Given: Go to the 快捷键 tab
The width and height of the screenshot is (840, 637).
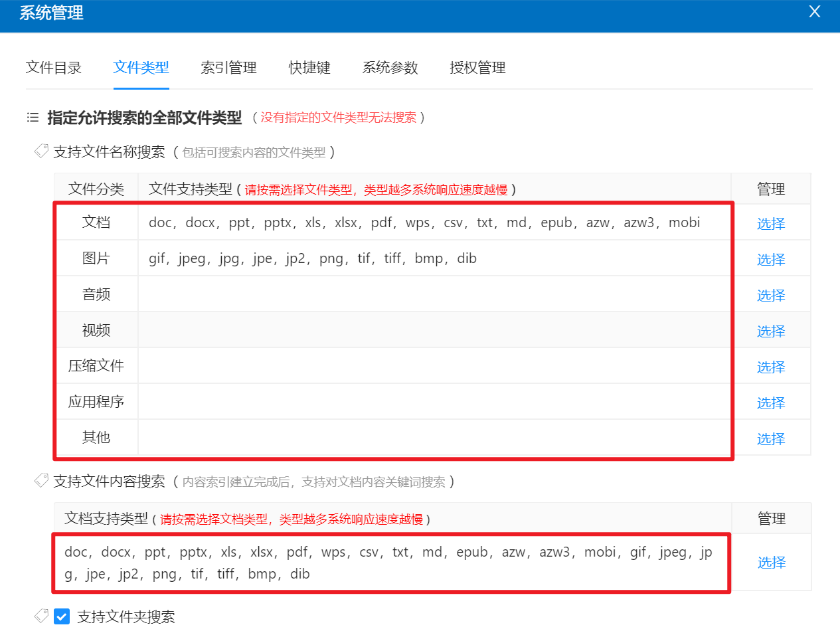Looking at the screenshot, I should tap(309, 68).
